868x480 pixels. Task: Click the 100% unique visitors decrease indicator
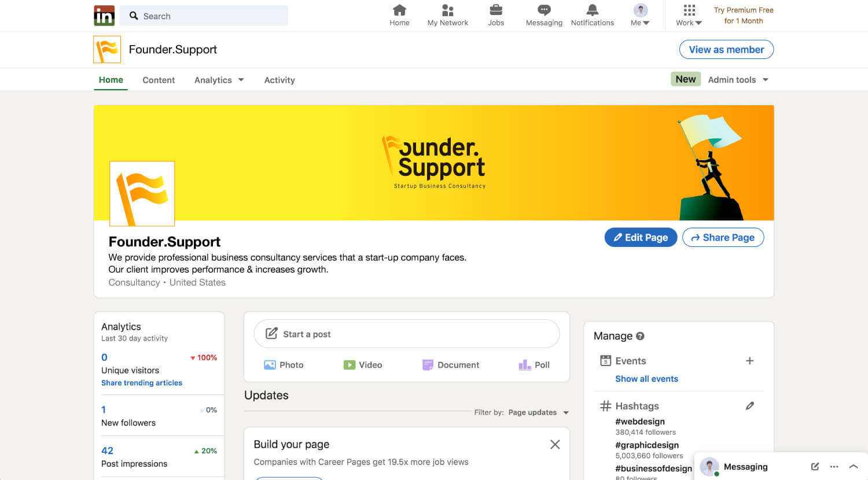[204, 358]
